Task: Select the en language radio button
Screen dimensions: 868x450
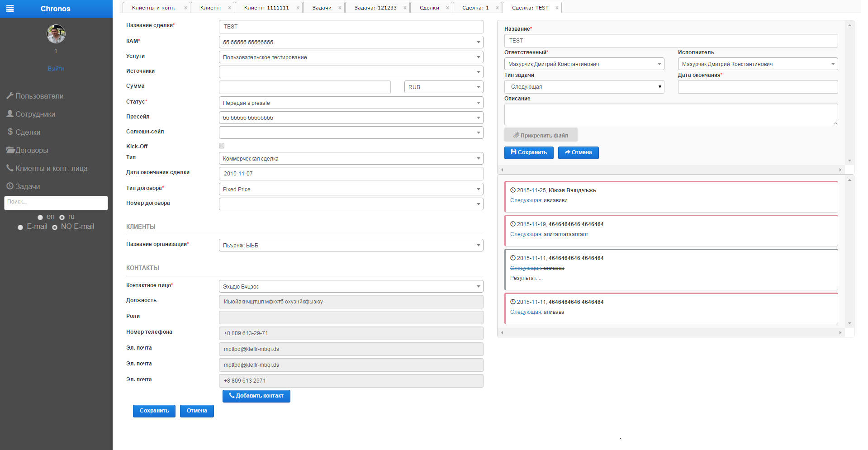Action: [x=40, y=218]
